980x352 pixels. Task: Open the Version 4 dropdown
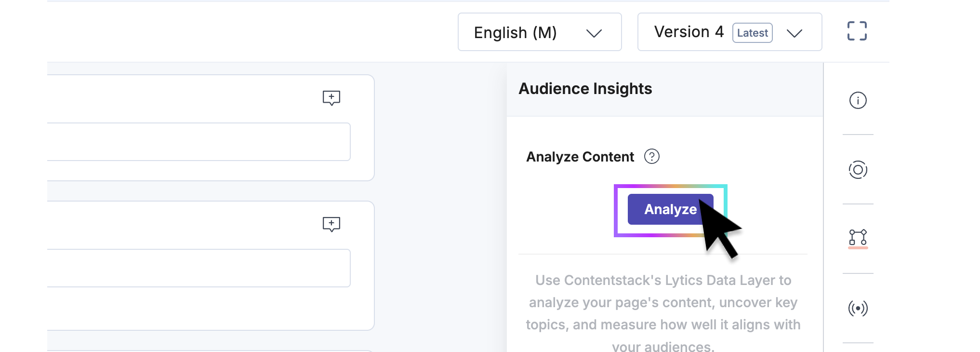[729, 32]
